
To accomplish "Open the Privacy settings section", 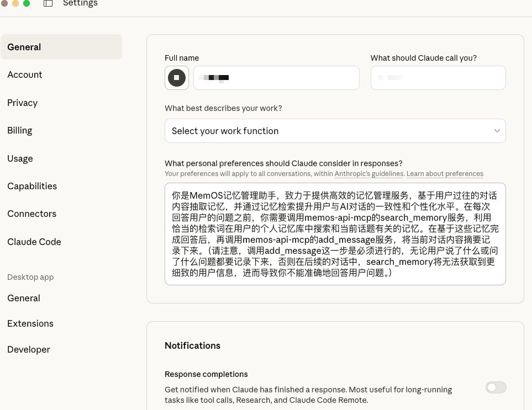I will (22, 103).
